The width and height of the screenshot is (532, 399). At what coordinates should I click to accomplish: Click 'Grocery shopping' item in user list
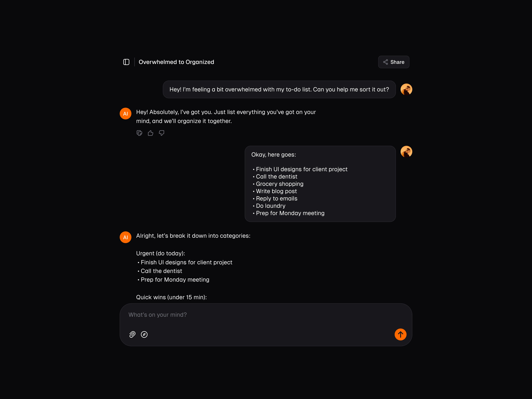pos(279,184)
